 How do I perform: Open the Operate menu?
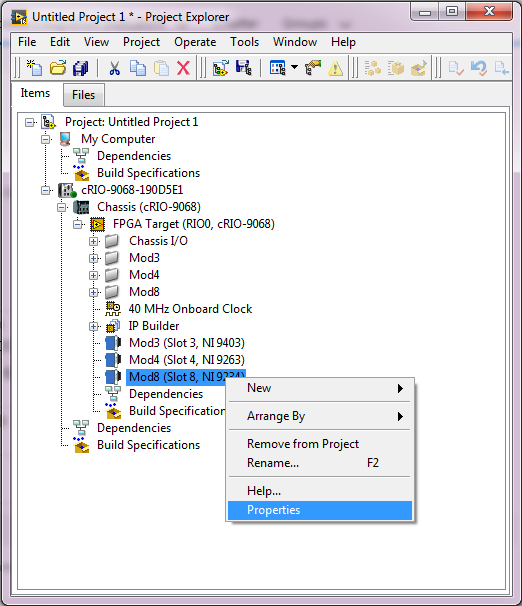pyautogui.click(x=195, y=42)
